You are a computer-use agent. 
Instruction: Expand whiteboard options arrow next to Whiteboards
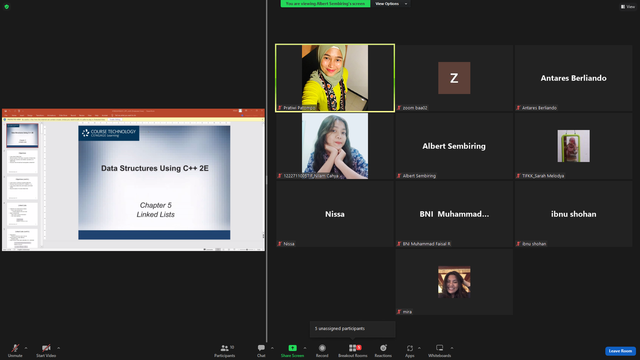point(452,348)
